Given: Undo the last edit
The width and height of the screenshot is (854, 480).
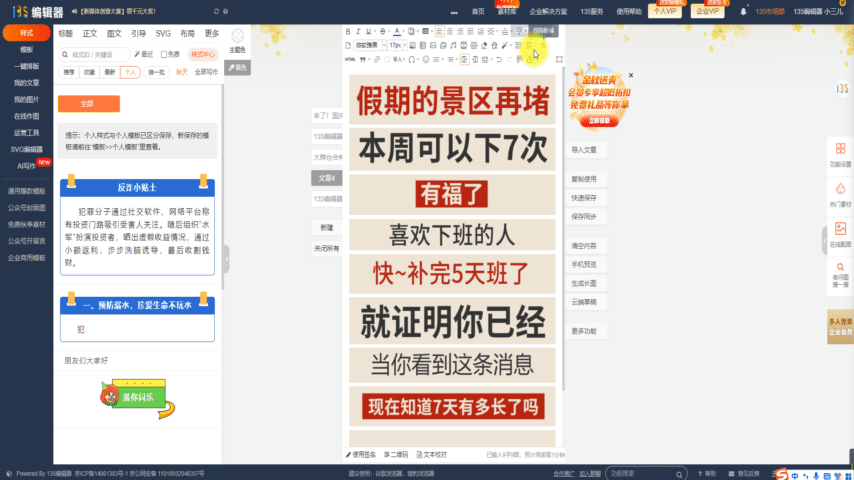Looking at the screenshot, I should pyautogui.click(x=499, y=59).
